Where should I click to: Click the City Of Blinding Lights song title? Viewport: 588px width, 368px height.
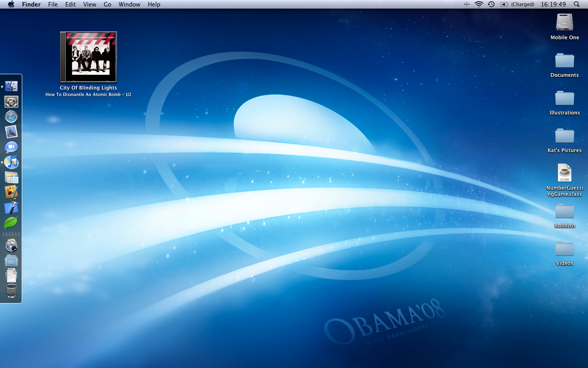89,88
